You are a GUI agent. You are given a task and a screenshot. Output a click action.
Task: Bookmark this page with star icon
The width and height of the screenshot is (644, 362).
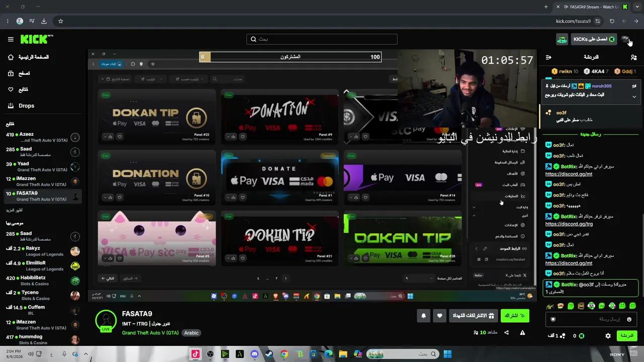(60, 21)
